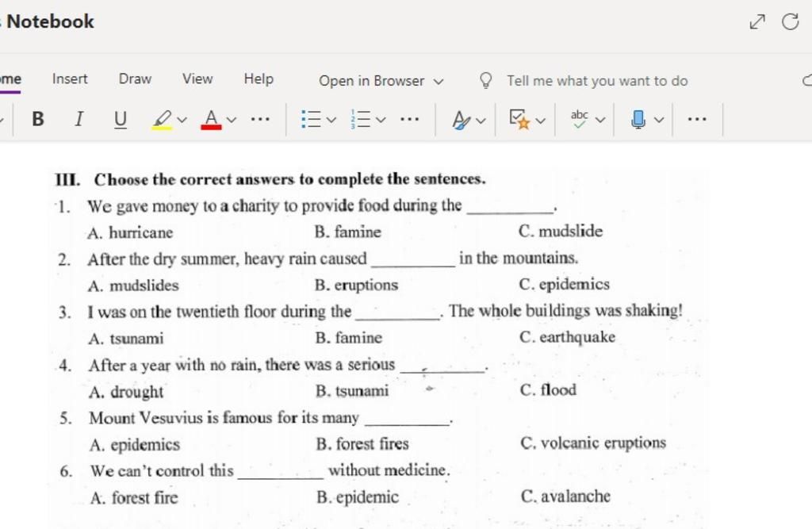
Task: Click the lightbulb Tell me icon
Action: (486, 80)
